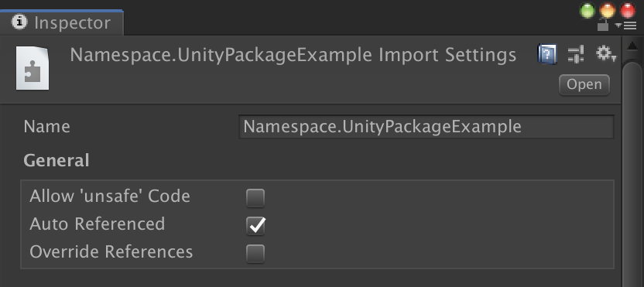Click the Name text field
Image resolution: width=644 pixels, height=287 pixels.
(x=426, y=127)
